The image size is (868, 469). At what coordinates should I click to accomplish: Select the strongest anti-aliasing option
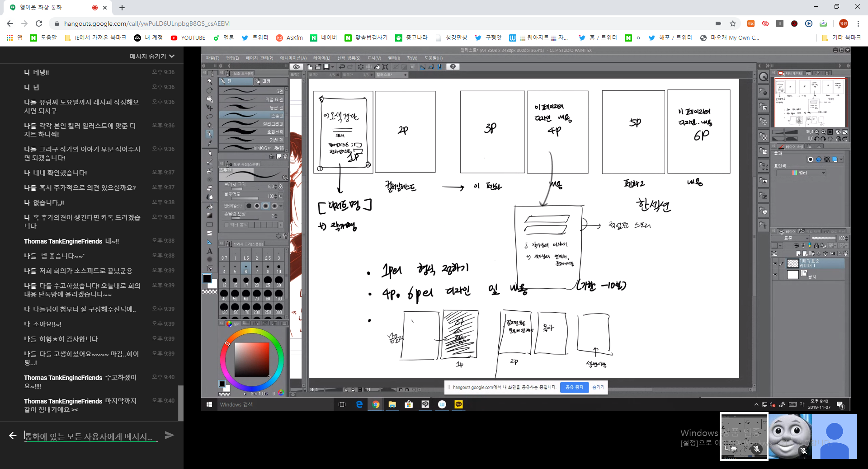pyautogui.click(x=274, y=206)
